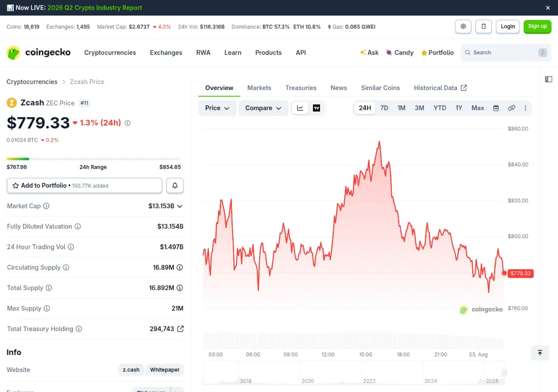Image resolution: width=558 pixels, height=392 pixels.
Task: Open the Exchanges nav menu
Action: pyautogui.click(x=166, y=53)
